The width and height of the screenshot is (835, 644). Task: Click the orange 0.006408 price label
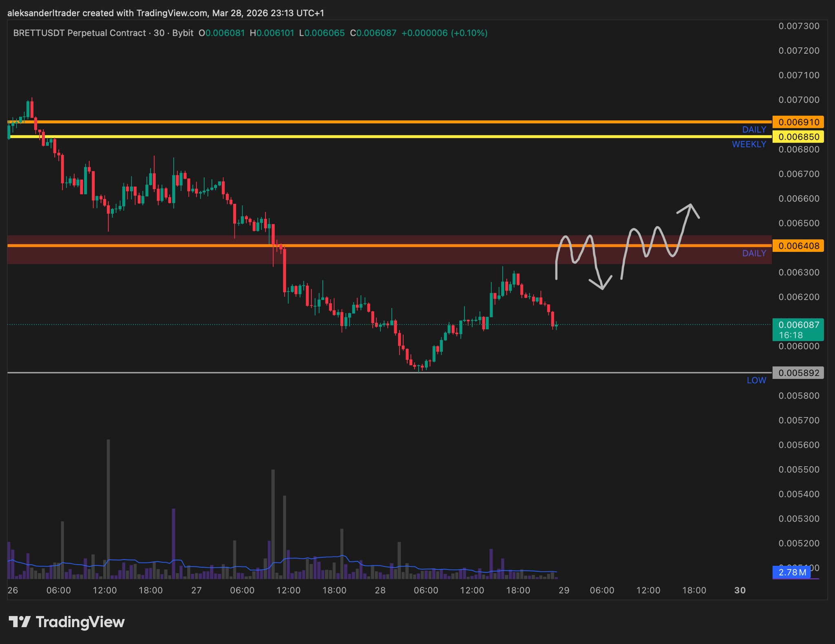[x=798, y=246]
